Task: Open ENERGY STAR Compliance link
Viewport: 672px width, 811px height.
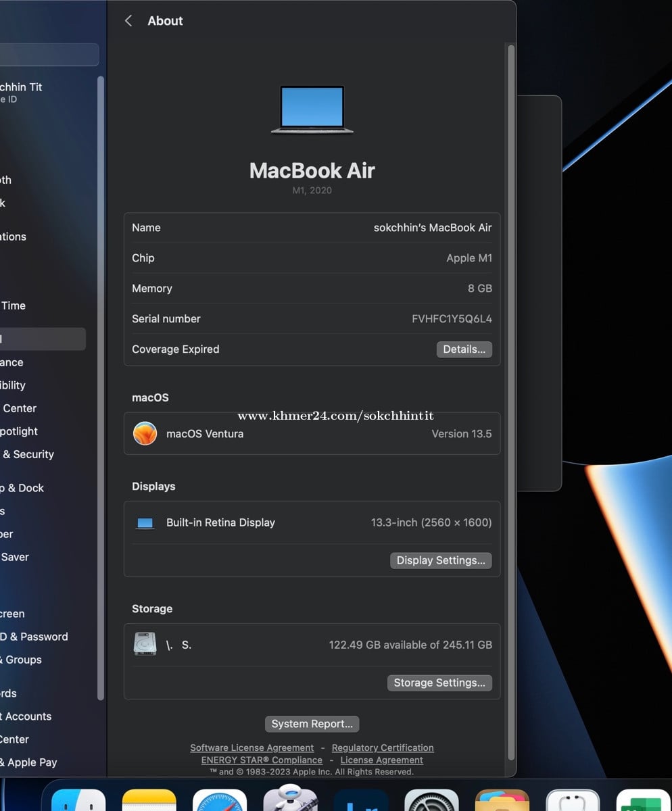Action: pyautogui.click(x=262, y=760)
